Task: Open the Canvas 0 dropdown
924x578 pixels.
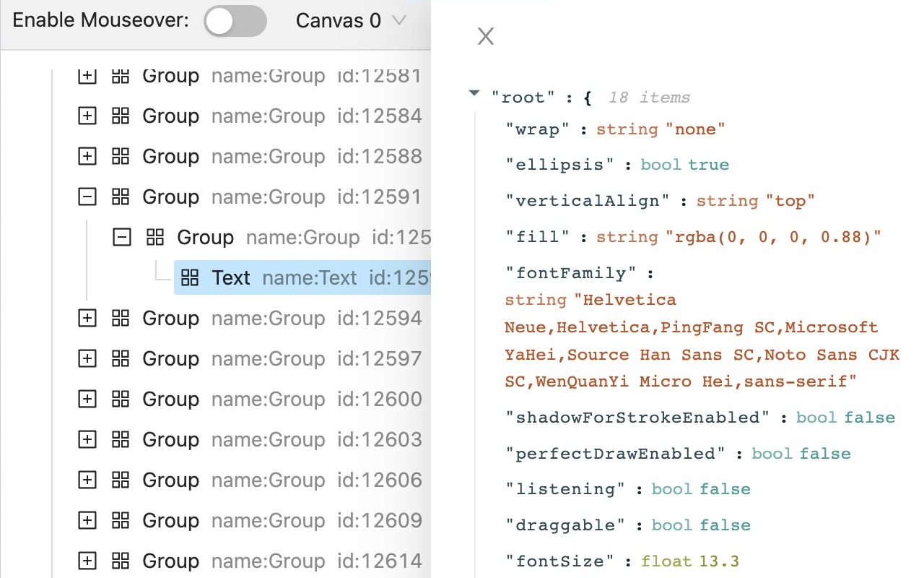Action: (x=351, y=21)
